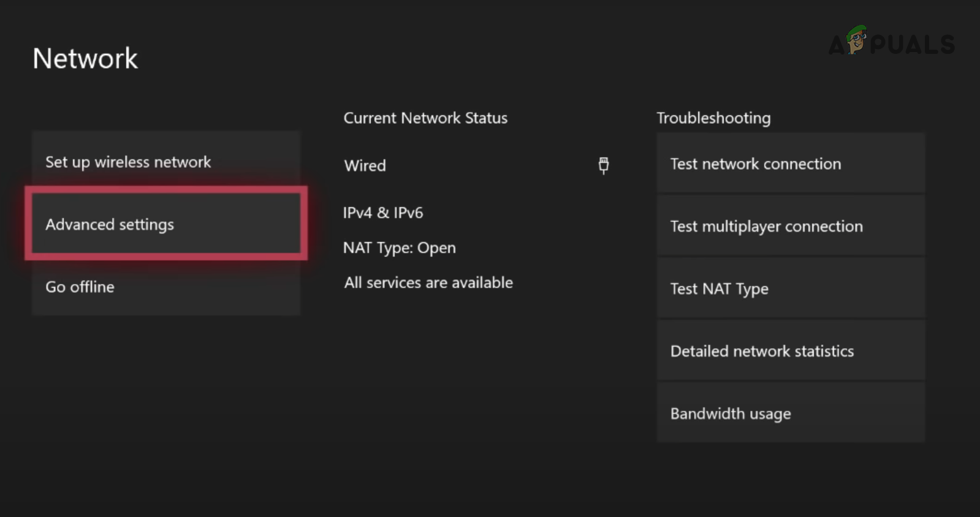Screen dimensions: 980x517
Task: Click the letter A in Appuals logo
Action: click(x=837, y=46)
